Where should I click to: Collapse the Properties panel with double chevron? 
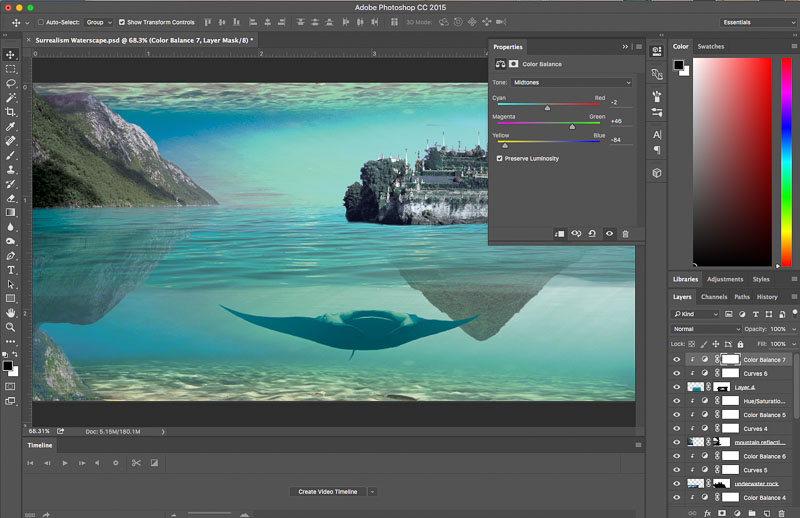[x=625, y=46]
